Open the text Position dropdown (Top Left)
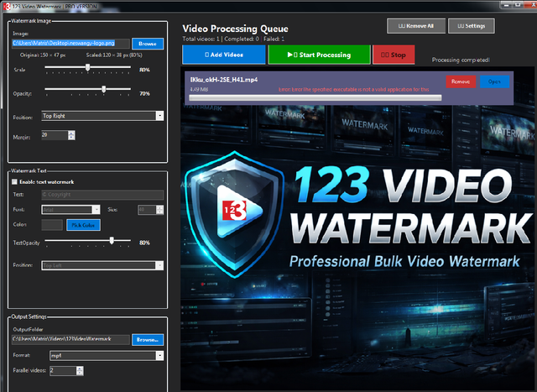The image size is (537, 392). click(x=102, y=265)
